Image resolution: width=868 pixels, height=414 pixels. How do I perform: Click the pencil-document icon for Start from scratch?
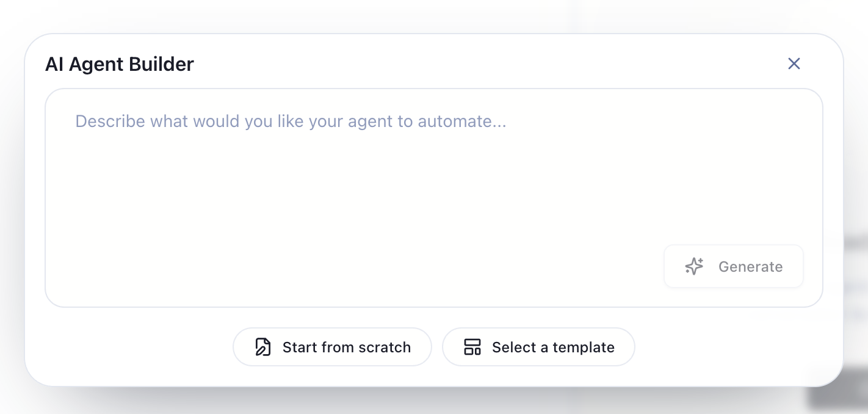(x=262, y=347)
